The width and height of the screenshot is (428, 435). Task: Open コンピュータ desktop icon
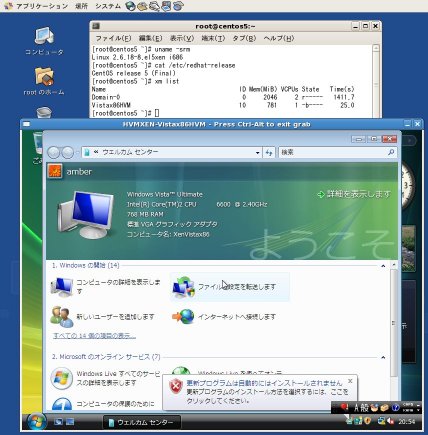coord(44,41)
